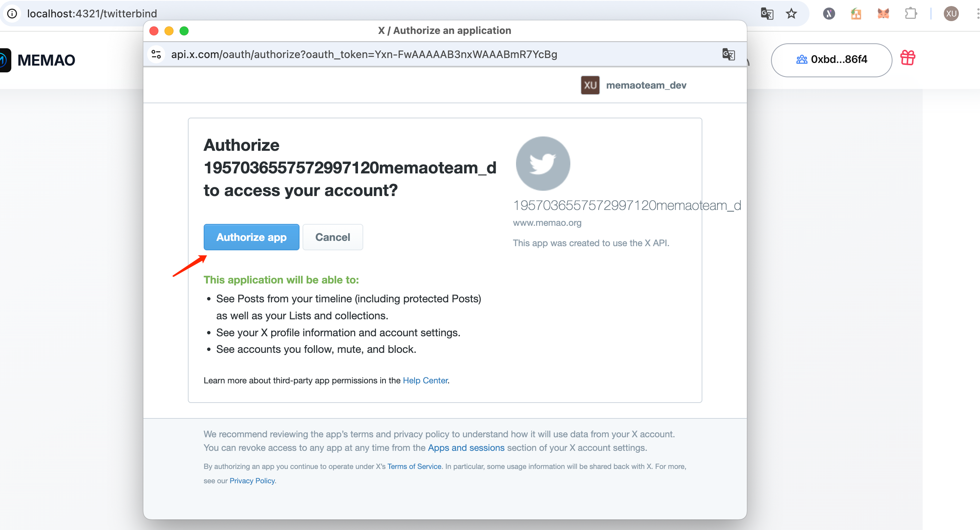Bookmark this page with the star icon
Screen dimensions: 980x530
(x=791, y=13)
